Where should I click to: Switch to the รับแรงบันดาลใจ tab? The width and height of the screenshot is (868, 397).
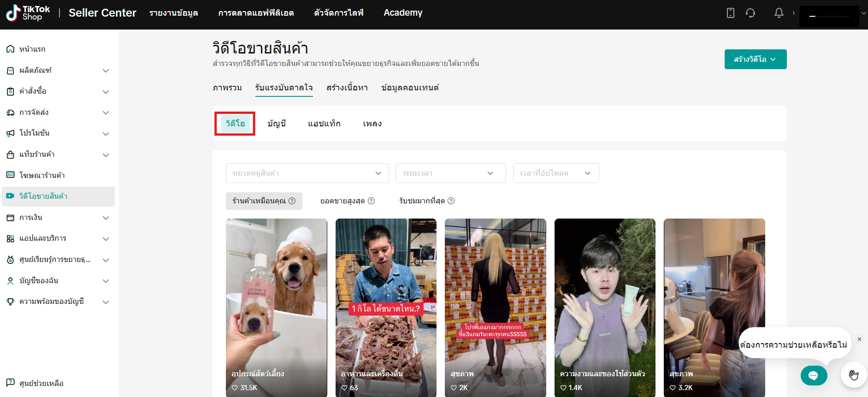[x=284, y=88]
